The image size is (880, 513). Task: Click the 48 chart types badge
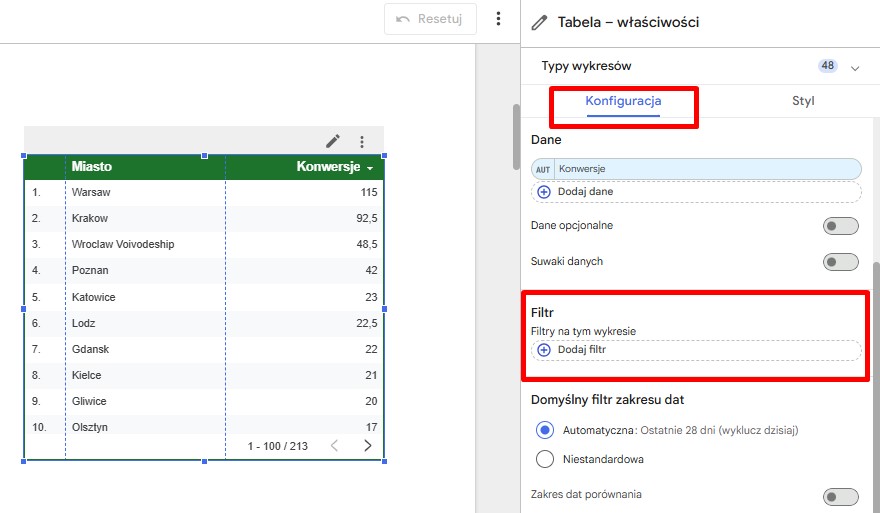pos(827,66)
